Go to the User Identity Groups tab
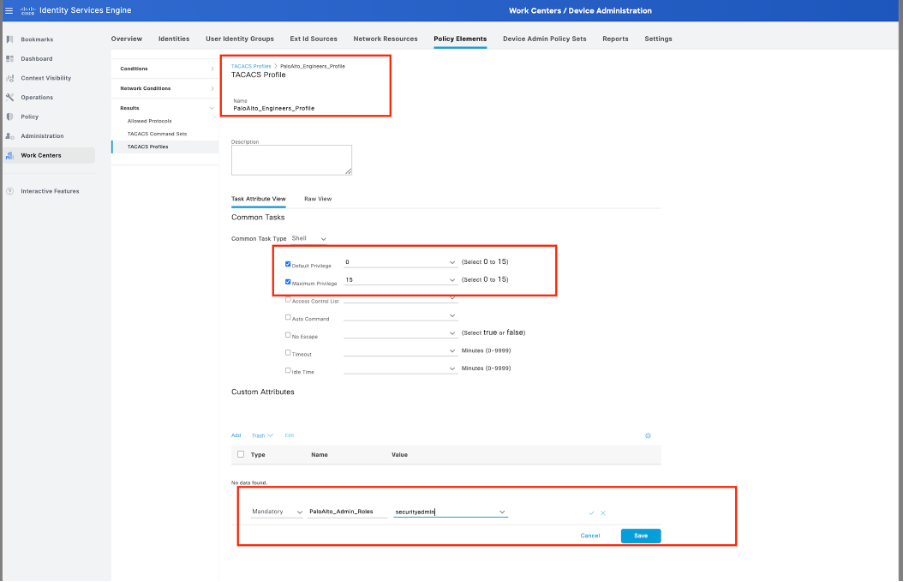Image resolution: width=904 pixels, height=582 pixels. tap(239, 39)
